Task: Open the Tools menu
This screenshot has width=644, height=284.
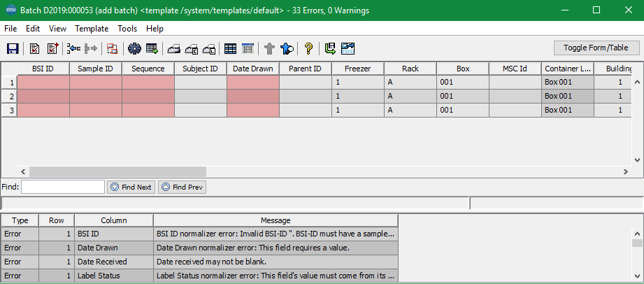Action: click(x=127, y=29)
